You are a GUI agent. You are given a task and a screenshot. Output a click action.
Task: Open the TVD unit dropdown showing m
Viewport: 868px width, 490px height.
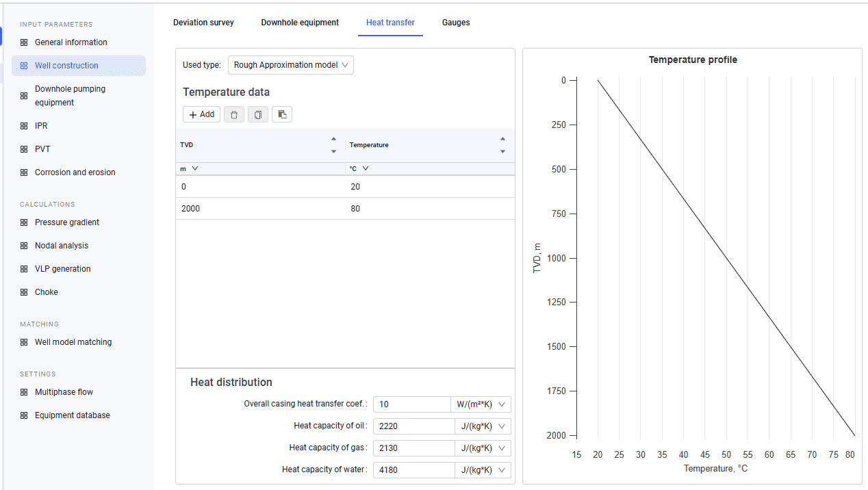click(190, 168)
